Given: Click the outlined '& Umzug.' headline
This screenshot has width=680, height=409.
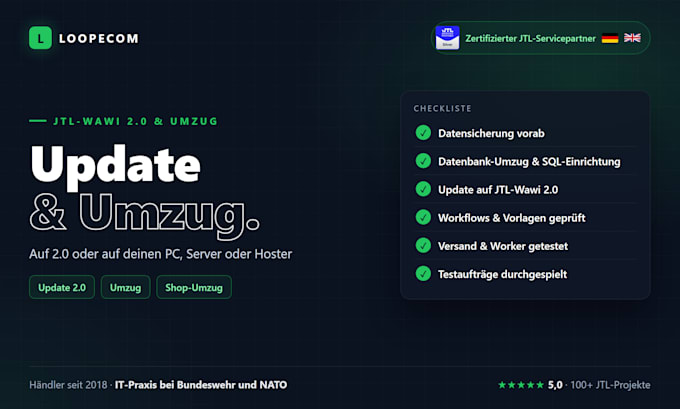Looking at the screenshot, I should (x=145, y=216).
